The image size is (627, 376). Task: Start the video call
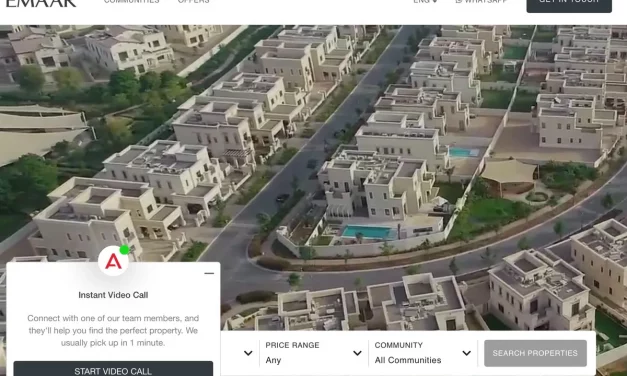(113, 369)
